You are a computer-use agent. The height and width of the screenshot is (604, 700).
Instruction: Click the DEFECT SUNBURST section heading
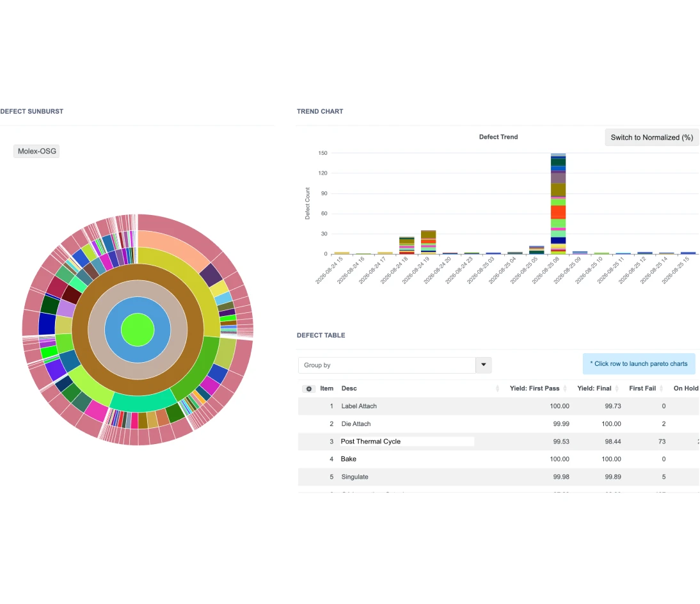[x=32, y=111]
